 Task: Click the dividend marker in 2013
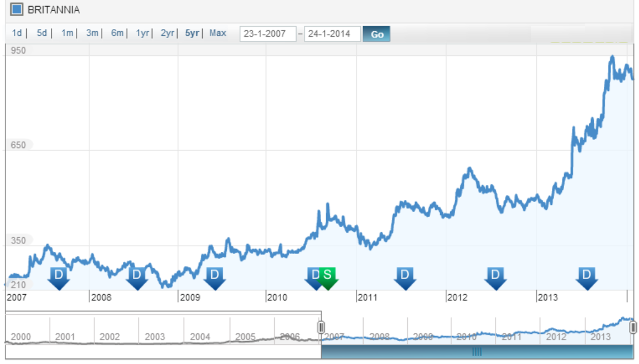(x=586, y=276)
